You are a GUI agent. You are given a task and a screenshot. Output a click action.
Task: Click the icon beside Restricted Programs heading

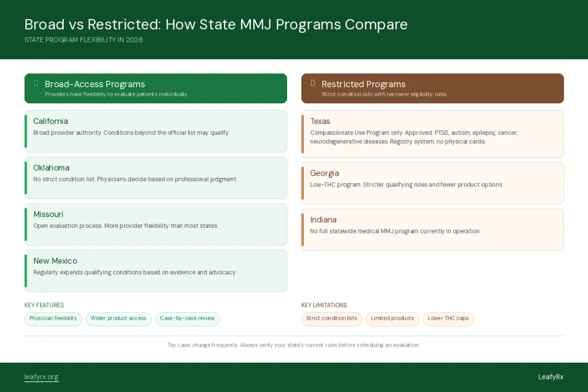coord(313,83)
